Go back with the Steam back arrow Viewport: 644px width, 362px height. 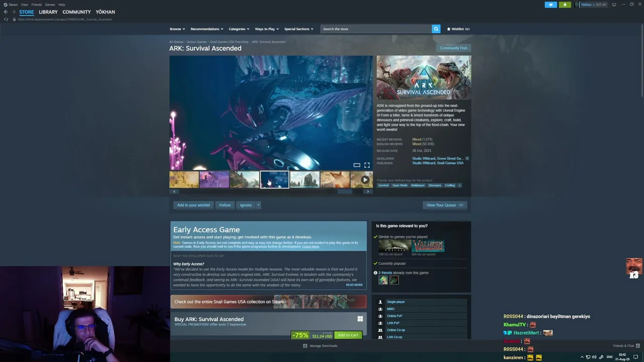(x=6, y=12)
